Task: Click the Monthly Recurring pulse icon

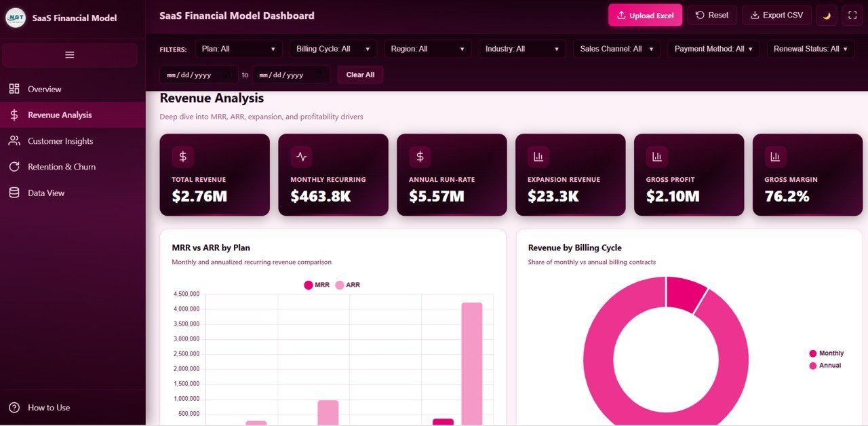Action: (301, 156)
